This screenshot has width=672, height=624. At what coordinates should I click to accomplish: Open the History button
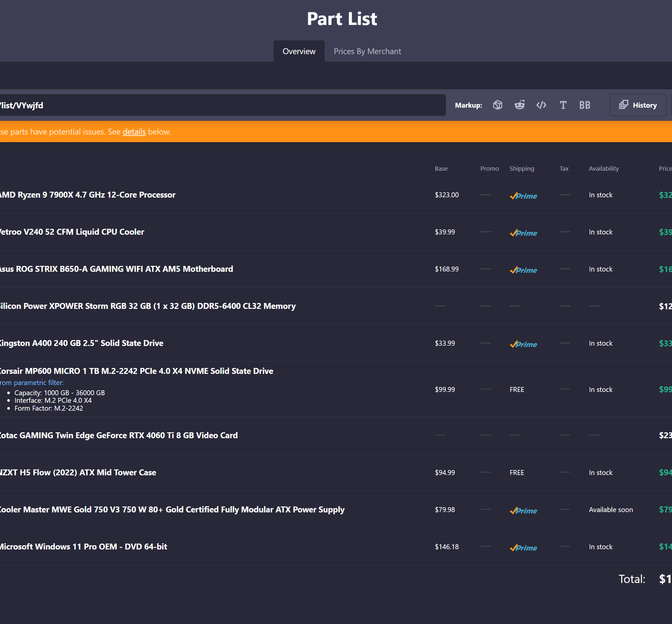[x=638, y=105]
